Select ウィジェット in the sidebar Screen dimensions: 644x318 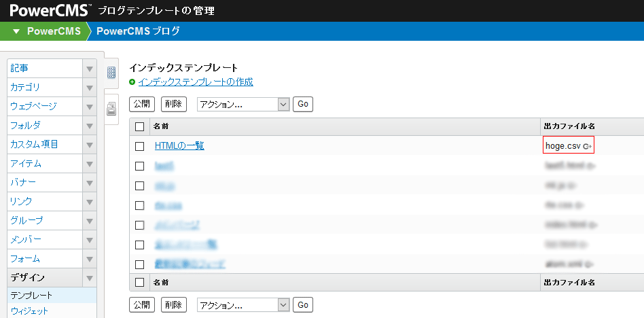(x=52, y=311)
